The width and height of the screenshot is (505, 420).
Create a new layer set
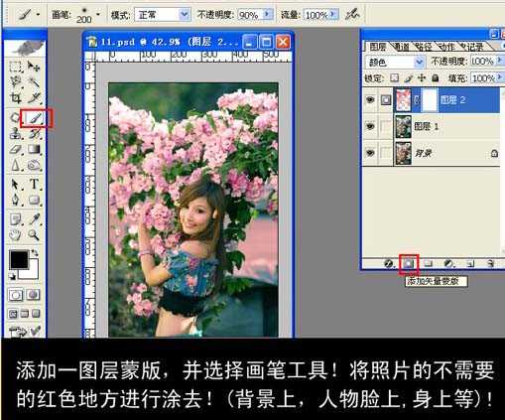click(429, 263)
